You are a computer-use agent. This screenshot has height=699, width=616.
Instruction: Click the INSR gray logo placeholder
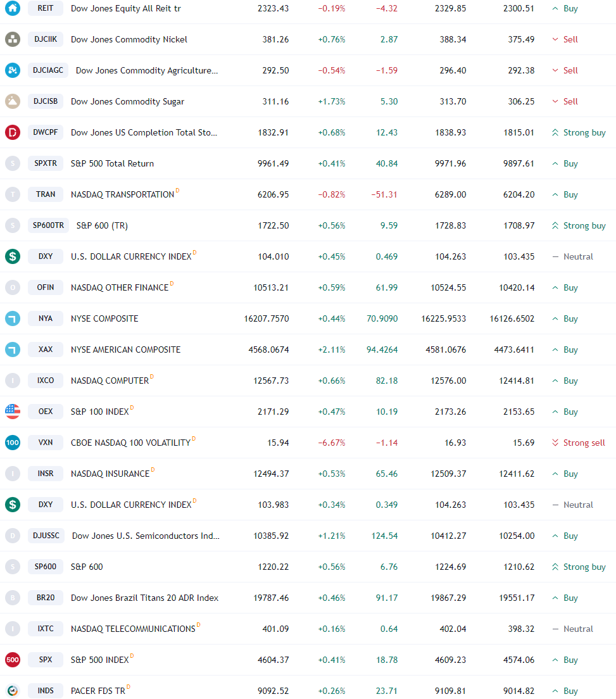[13, 474]
